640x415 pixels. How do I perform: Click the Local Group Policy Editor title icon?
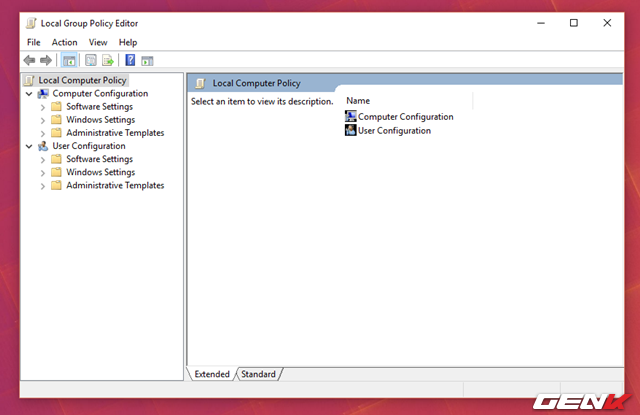pyautogui.click(x=31, y=23)
